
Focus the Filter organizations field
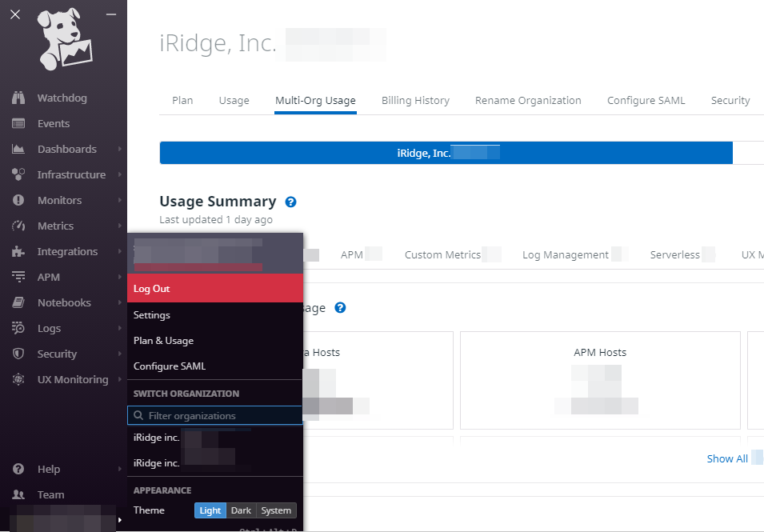coord(215,415)
